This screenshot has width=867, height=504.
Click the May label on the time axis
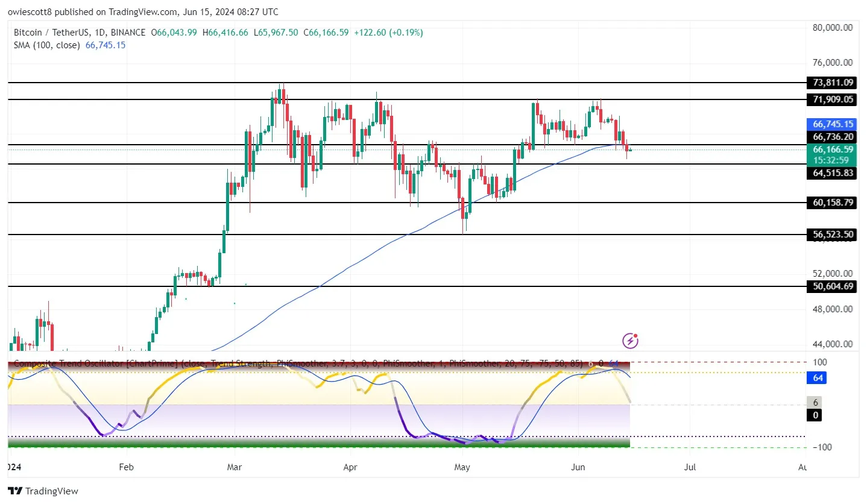462,467
